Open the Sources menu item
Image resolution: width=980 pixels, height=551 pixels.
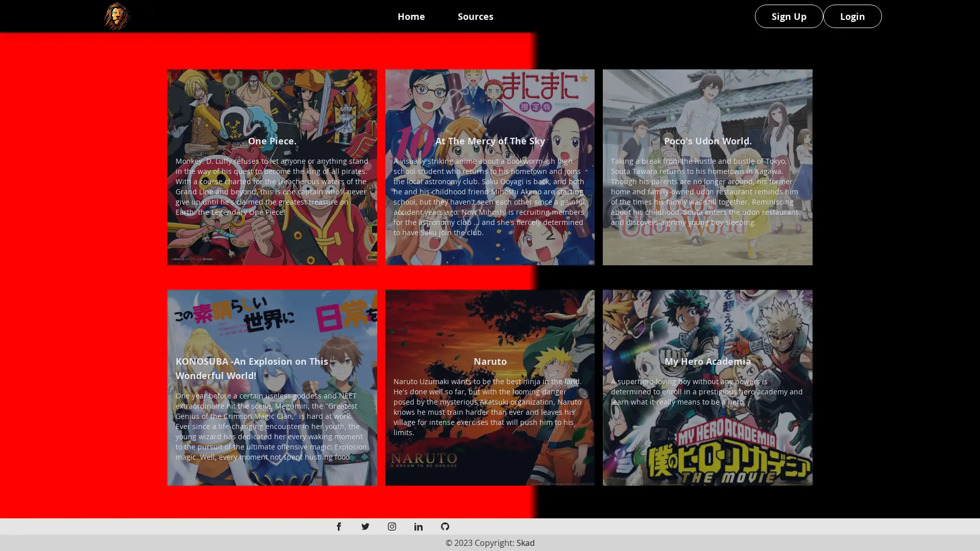(x=475, y=16)
